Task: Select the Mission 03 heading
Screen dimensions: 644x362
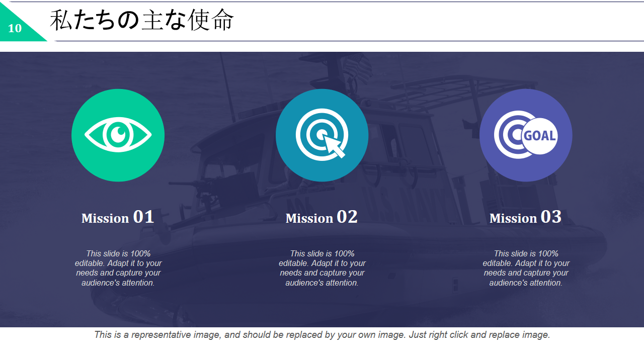Action: pos(525,217)
